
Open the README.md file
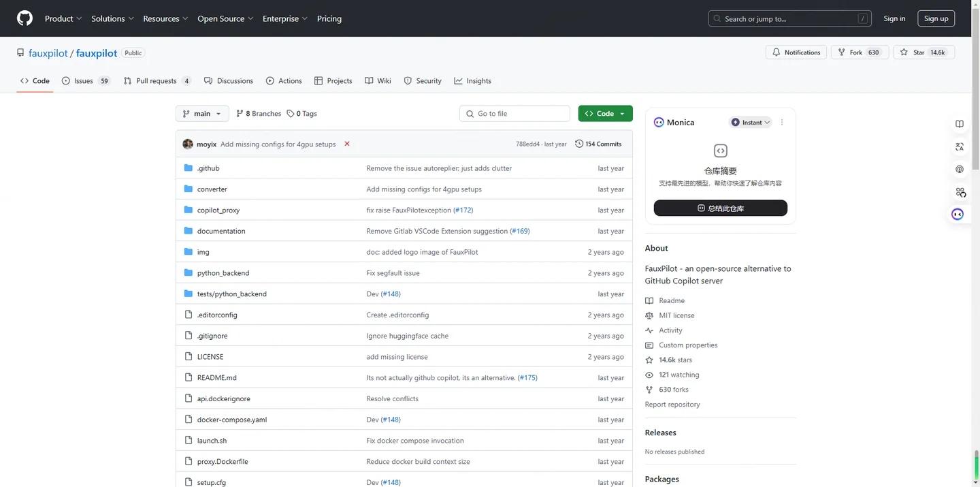tap(217, 377)
